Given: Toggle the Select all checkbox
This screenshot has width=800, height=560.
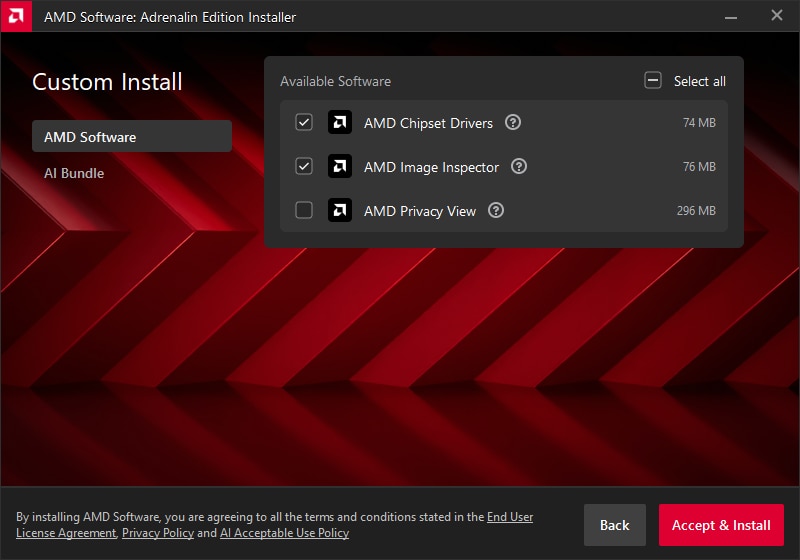Looking at the screenshot, I should pos(653,81).
